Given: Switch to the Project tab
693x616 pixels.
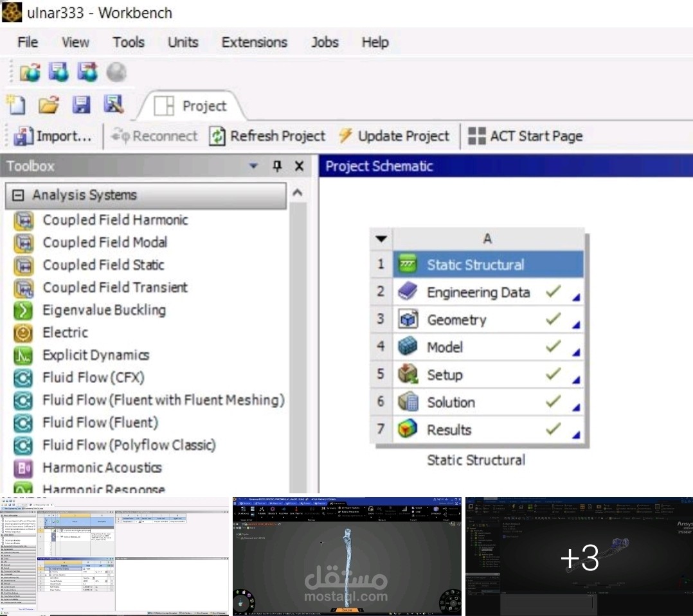Looking at the screenshot, I should click(x=191, y=106).
